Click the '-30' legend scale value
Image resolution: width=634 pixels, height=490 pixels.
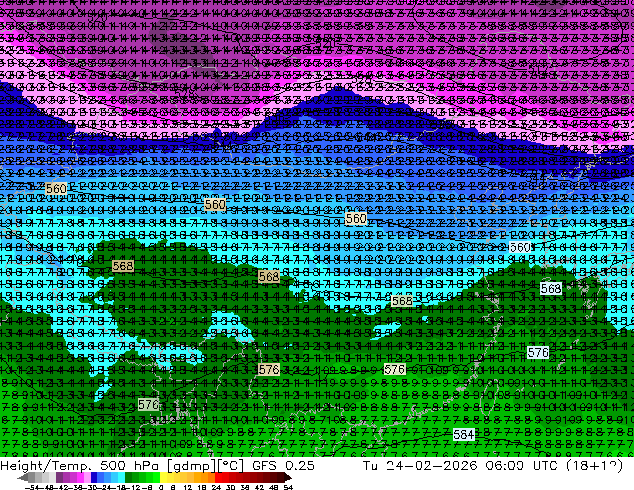[90, 487]
